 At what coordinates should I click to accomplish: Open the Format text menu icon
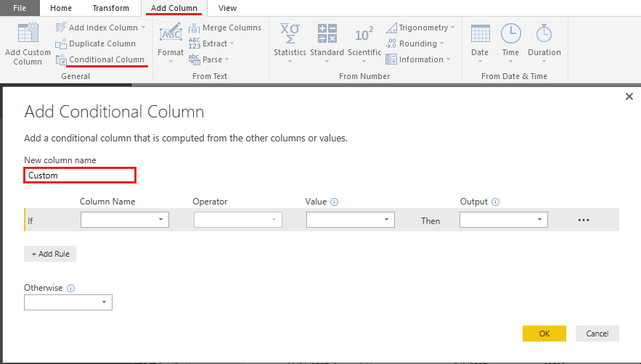(171, 33)
